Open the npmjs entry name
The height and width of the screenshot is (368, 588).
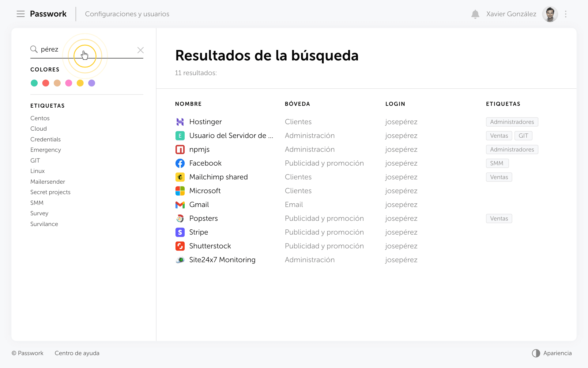pos(199,149)
